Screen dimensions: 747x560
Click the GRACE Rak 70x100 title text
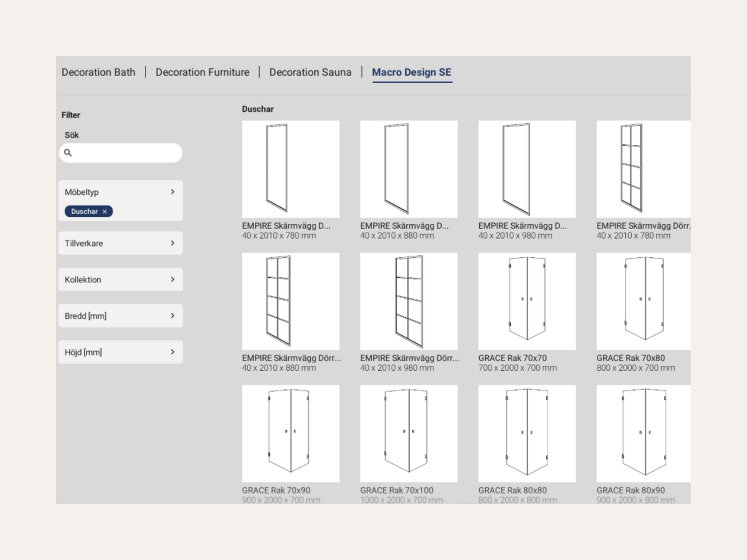(x=397, y=490)
